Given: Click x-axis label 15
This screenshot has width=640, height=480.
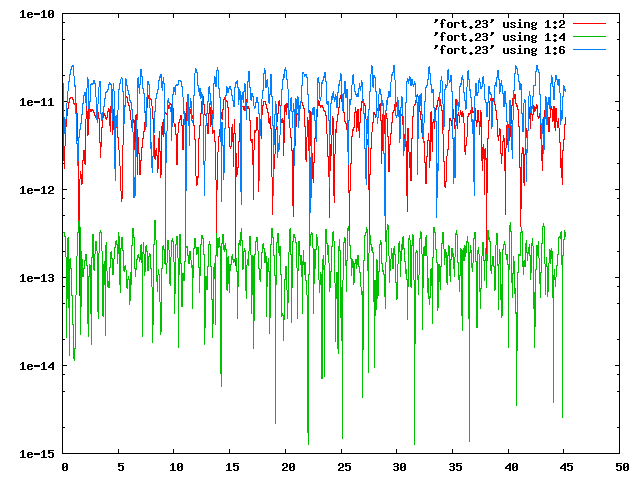Looking at the screenshot, I should point(232,467).
